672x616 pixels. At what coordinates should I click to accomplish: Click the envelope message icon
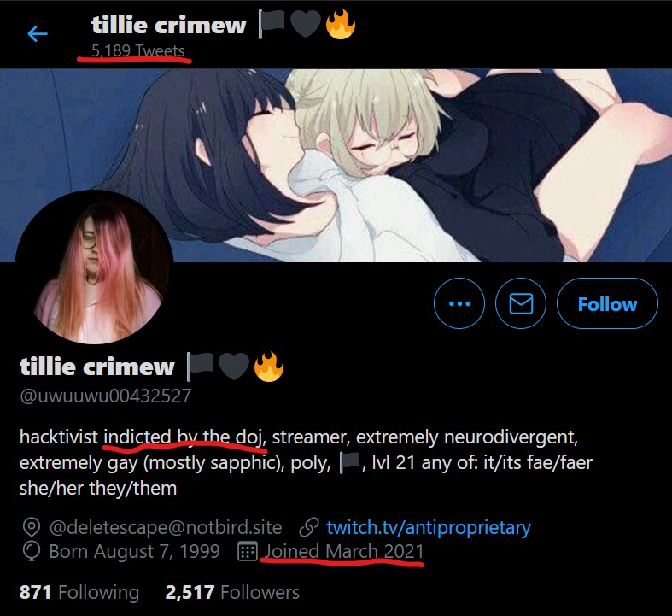click(521, 303)
